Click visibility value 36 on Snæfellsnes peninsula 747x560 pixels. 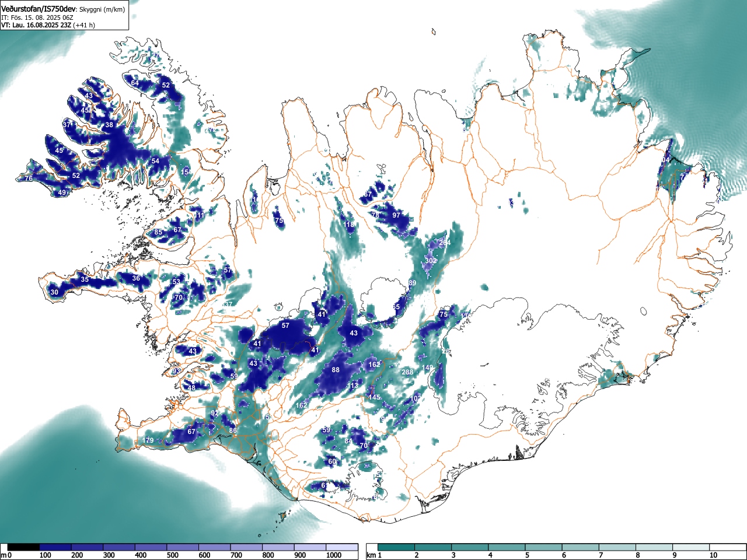click(136, 278)
